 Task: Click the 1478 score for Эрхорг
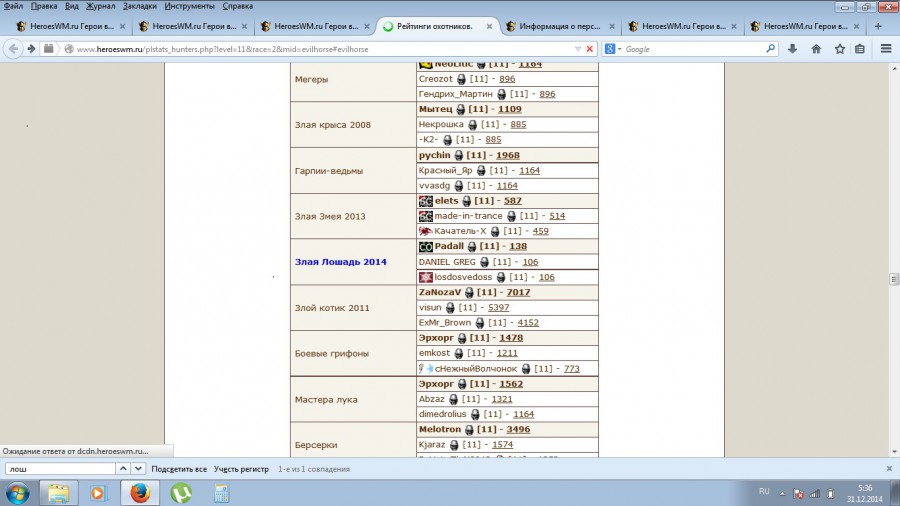[x=511, y=338]
